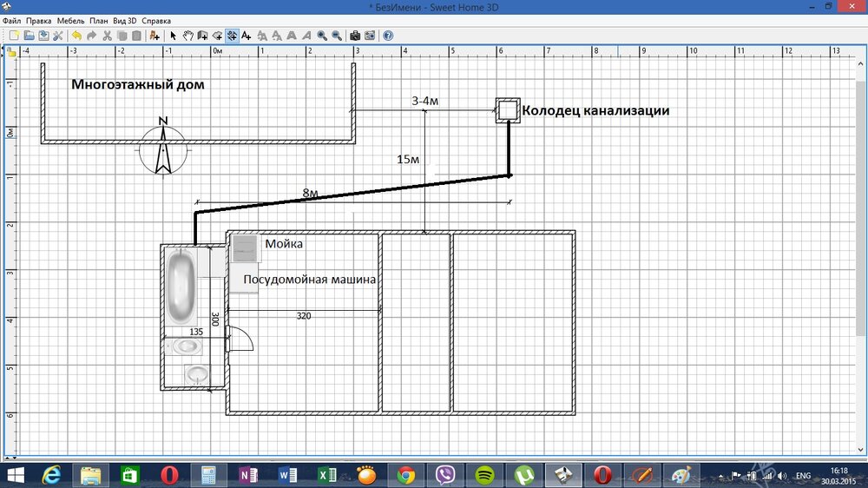This screenshot has height=488, width=868.
Task: Click the Мойка sink in the plan
Action: 244,247
